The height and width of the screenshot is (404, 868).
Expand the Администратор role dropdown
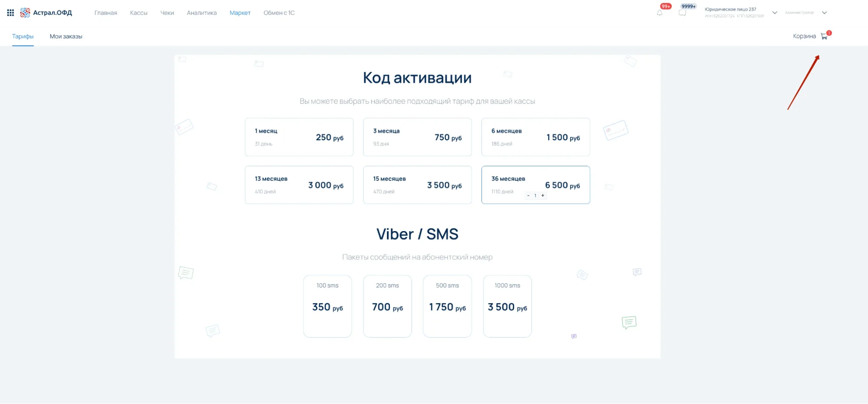824,13
